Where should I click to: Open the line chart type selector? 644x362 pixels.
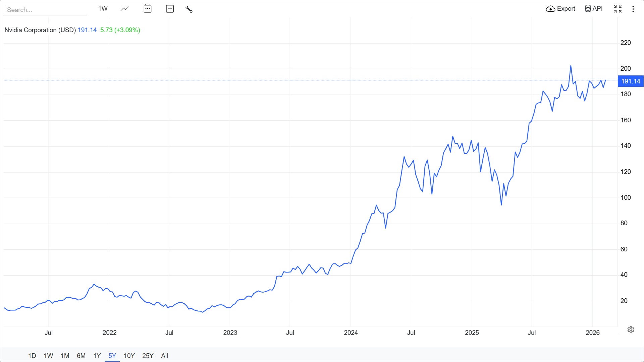coord(124,9)
